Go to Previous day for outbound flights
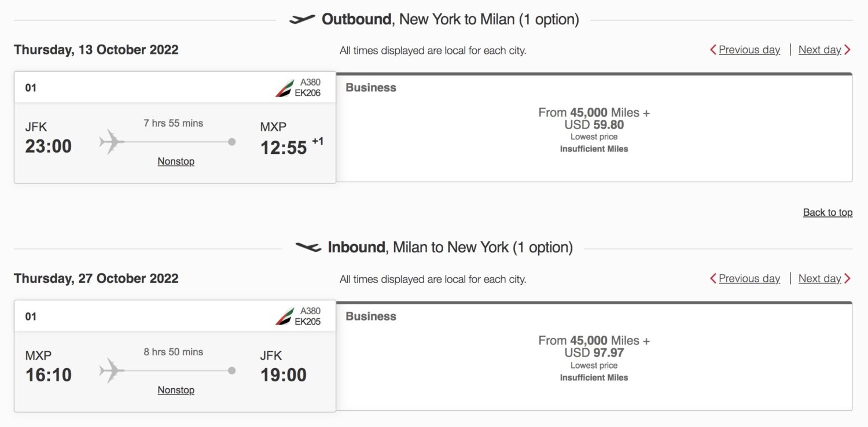Viewport: 868px width, 427px height. tap(749, 50)
